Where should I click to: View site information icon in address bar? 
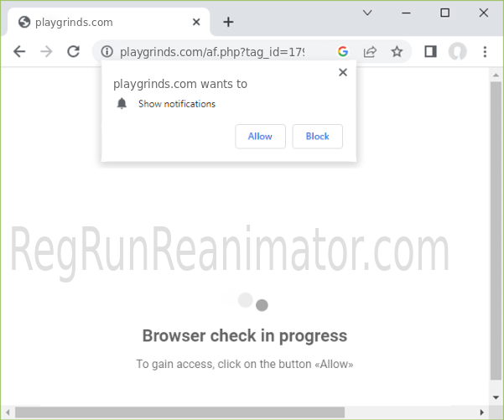click(107, 52)
